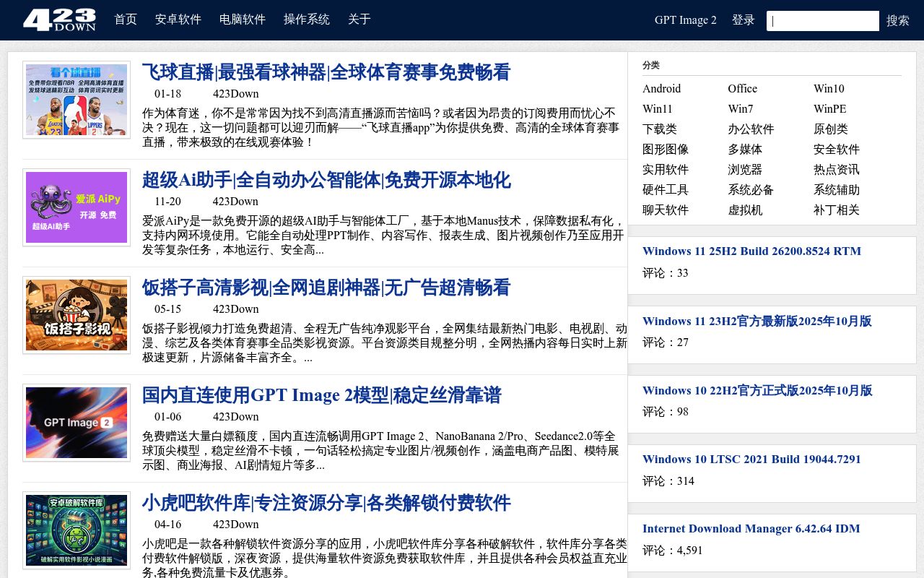Screen dimensions: 924x578
Task: Select the 多媒体 category
Action: [745, 150]
